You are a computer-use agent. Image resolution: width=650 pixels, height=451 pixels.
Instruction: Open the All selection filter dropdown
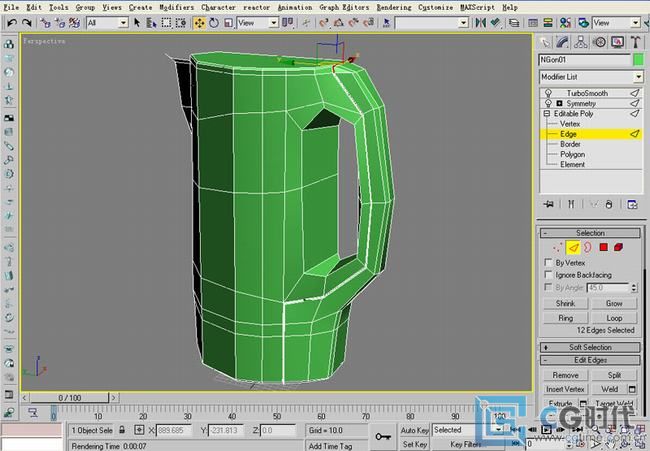pyautogui.click(x=107, y=23)
